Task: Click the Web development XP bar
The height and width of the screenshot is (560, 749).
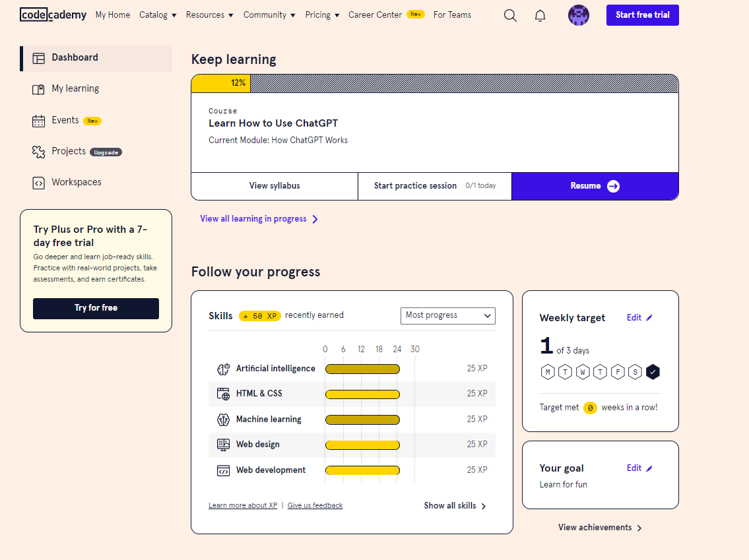Action: 362,471
